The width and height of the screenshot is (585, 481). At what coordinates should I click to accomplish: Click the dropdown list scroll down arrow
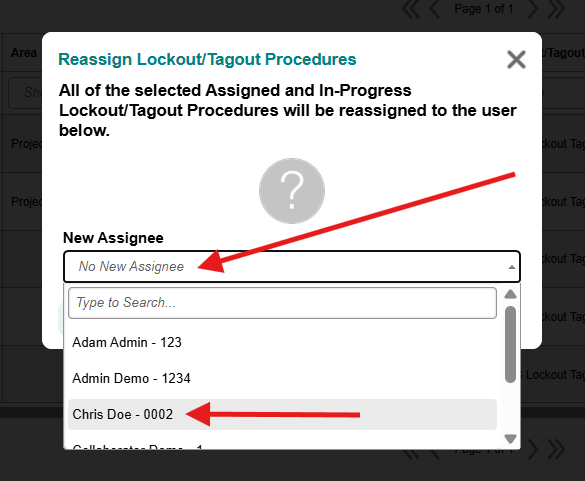tap(510, 438)
